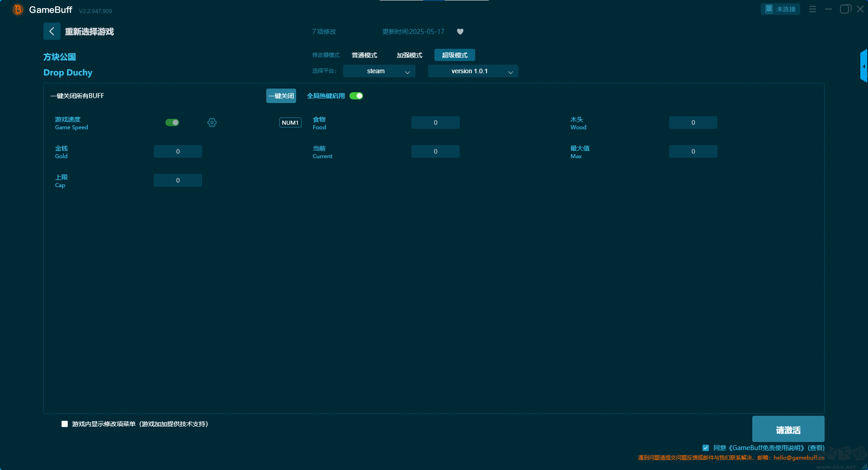Click the hello@gamebuff.cn email address
868x470 pixels.
(x=799, y=457)
